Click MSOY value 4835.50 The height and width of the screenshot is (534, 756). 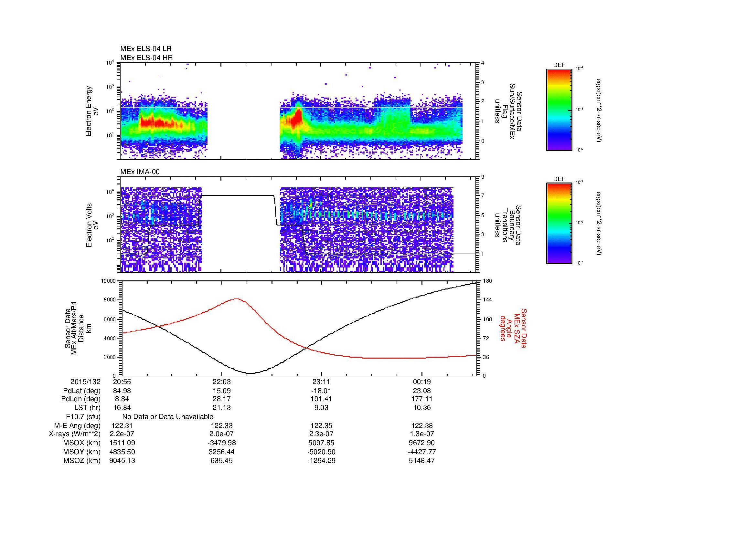point(122,452)
